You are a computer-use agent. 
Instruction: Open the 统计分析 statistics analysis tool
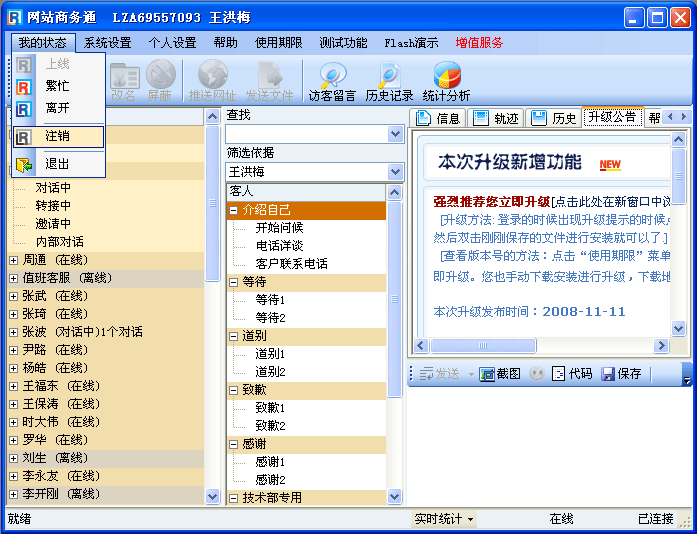pos(446,81)
